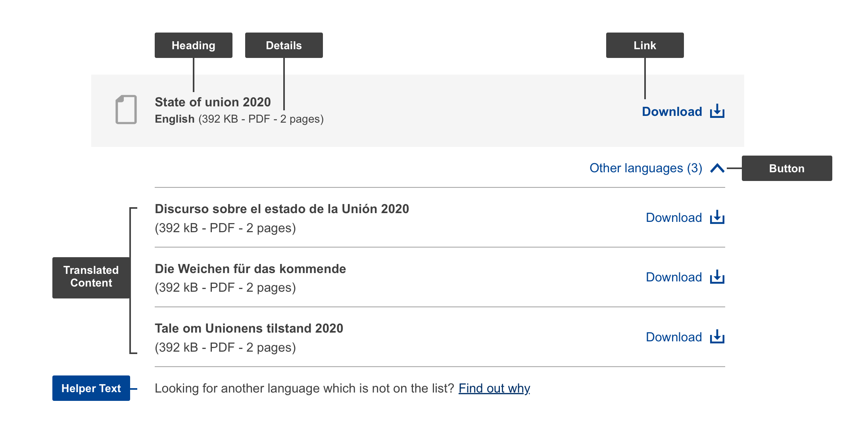Click download icon for Spanish Discurso file

point(717,217)
